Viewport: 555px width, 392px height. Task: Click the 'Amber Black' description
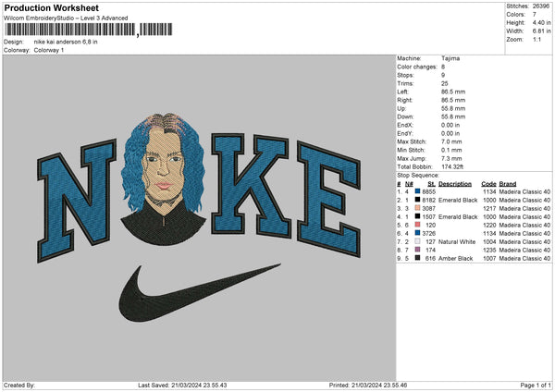[455, 259]
